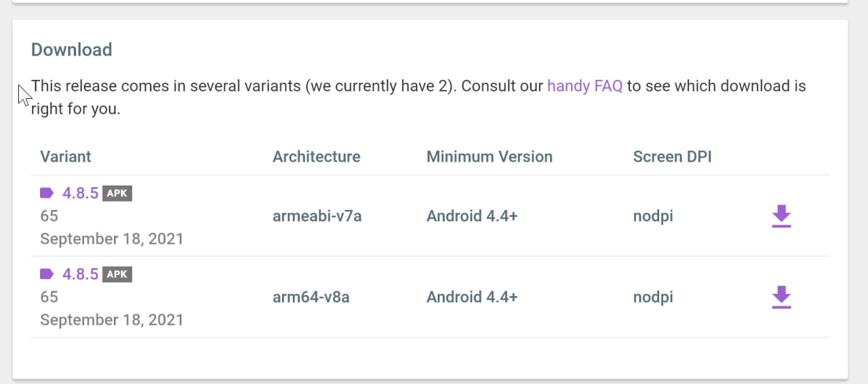Viewport: 868px width, 384px height.
Task: Click the tag icon beside arm64-v8a version
Action: 47,274
